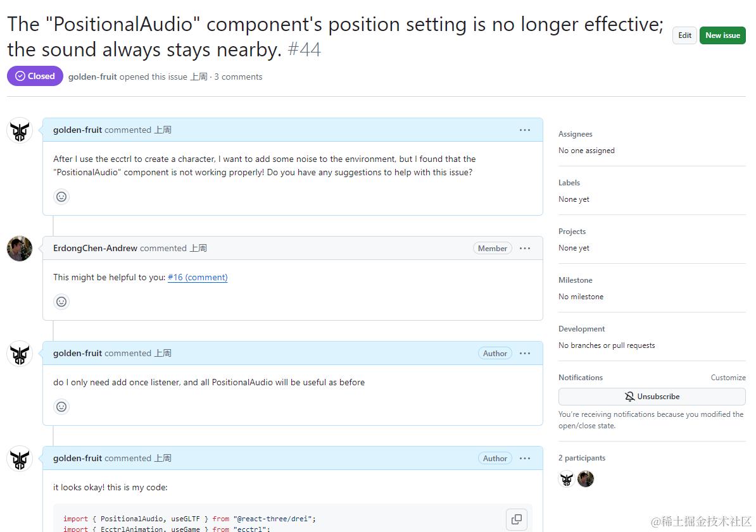Click the Unsubscribe notifications button

click(x=652, y=397)
